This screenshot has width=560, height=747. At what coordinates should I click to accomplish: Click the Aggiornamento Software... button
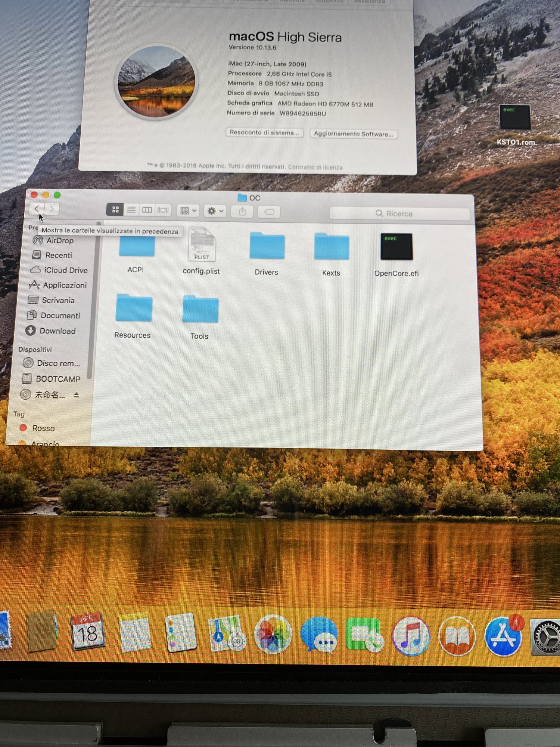click(354, 134)
